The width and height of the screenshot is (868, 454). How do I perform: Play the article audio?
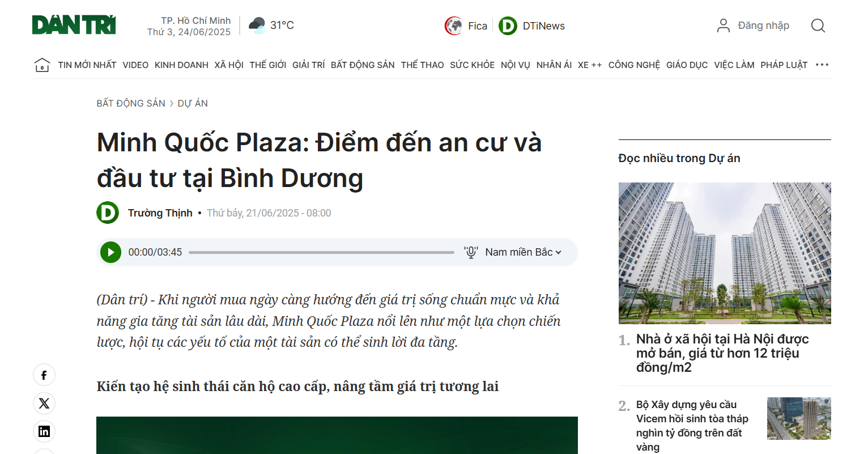pos(110,252)
